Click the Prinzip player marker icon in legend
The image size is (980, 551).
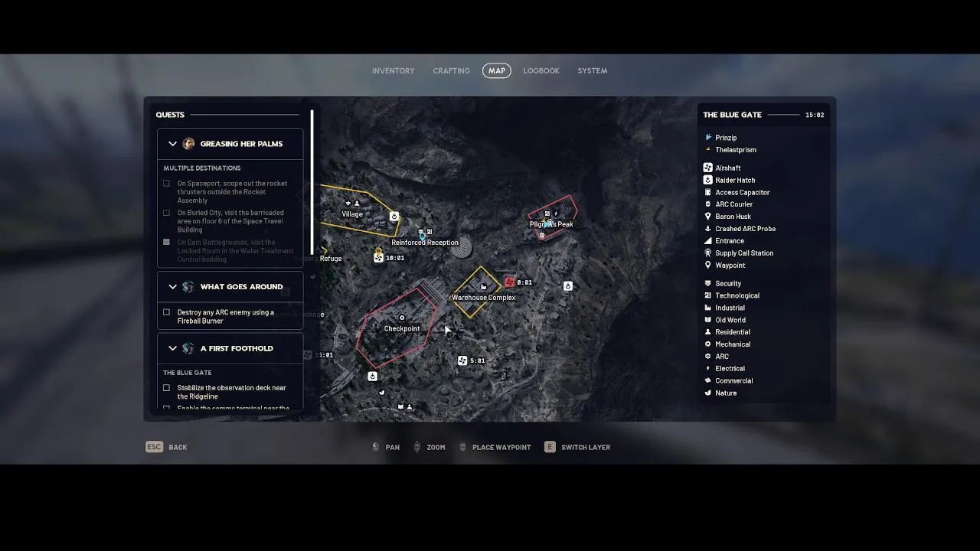(x=708, y=138)
